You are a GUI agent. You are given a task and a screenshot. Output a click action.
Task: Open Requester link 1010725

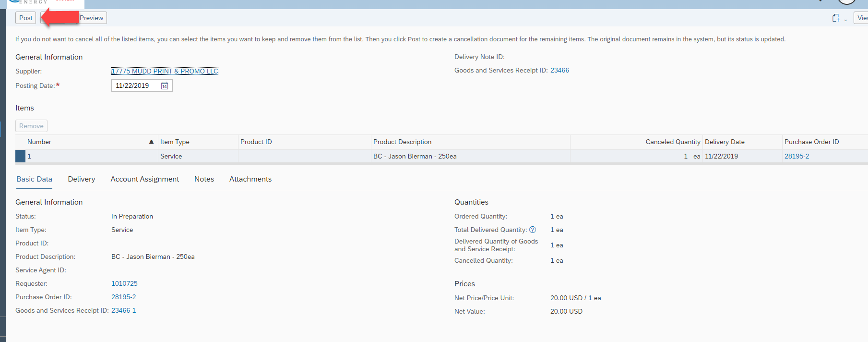[124, 283]
